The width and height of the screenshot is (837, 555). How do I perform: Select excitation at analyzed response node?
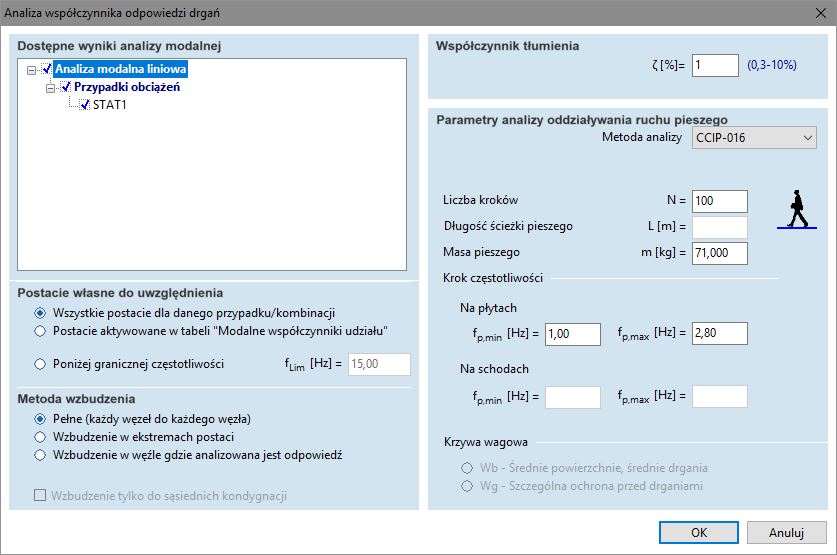pyautogui.click(x=40, y=455)
